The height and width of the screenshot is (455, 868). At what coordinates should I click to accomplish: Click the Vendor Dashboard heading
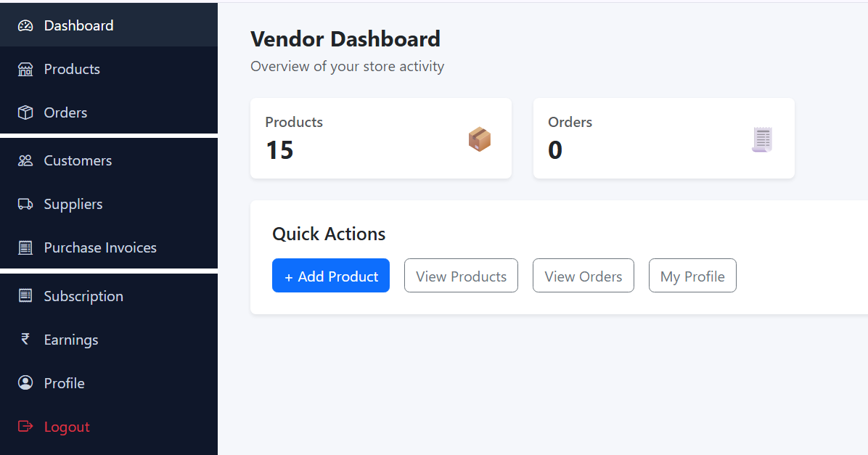pos(345,39)
